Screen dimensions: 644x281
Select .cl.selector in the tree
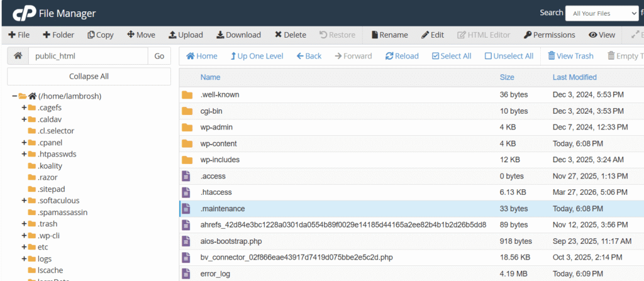(x=56, y=131)
